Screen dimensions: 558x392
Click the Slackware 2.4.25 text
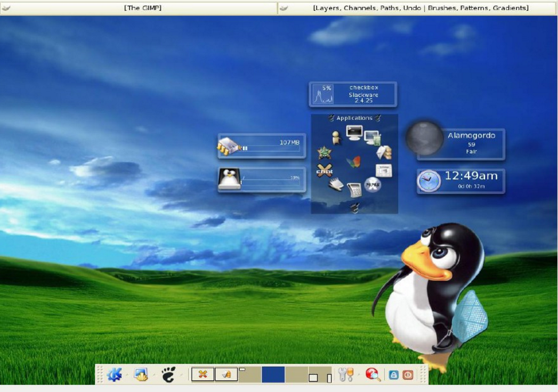(x=363, y=98)
